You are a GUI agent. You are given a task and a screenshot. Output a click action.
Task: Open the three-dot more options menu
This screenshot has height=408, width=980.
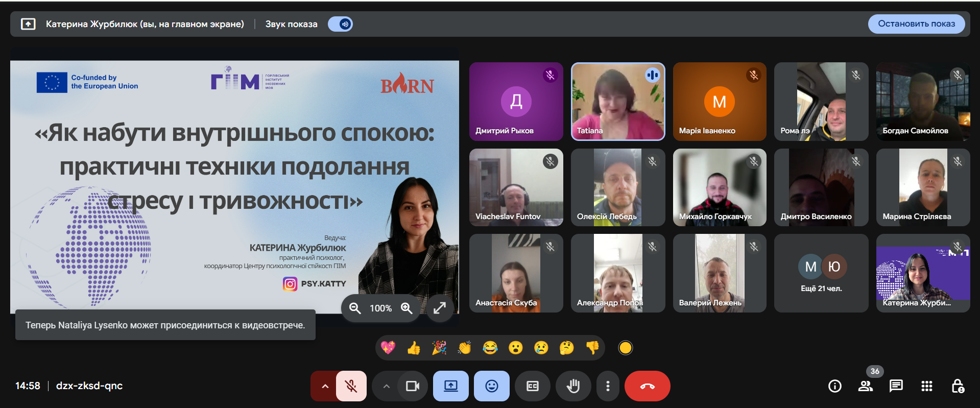608,386
